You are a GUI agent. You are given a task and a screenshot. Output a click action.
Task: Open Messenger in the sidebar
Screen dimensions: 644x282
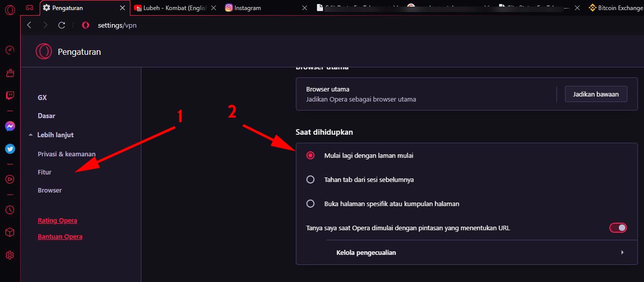10,126
